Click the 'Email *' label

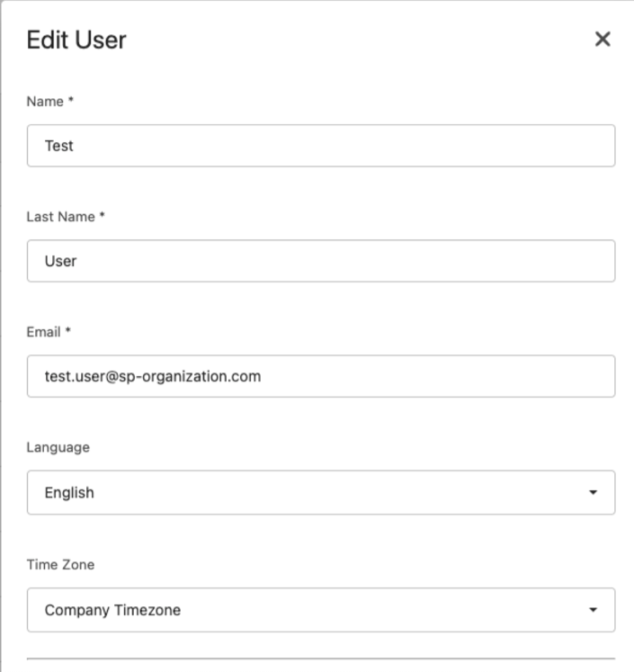pyautogui.click(x=49, y=332)
